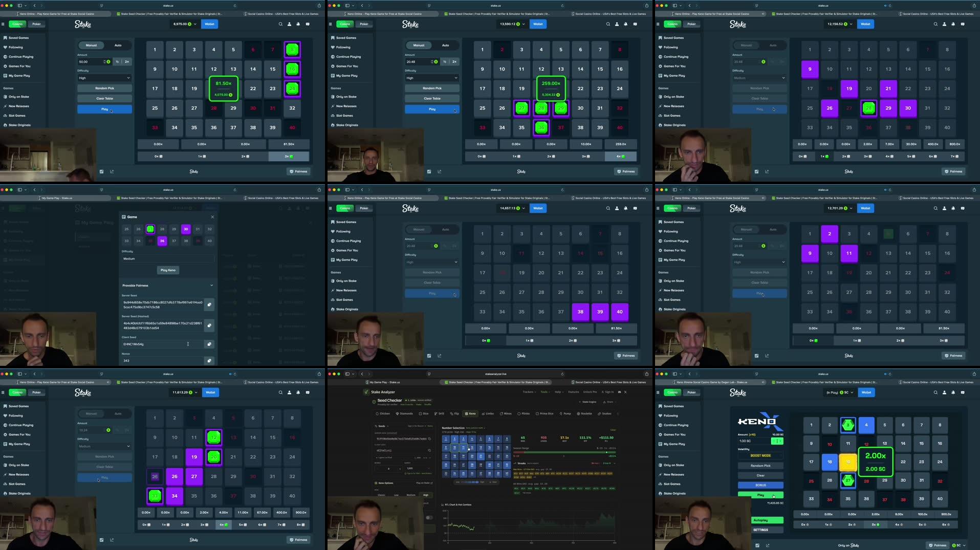Select Mines game tab in Stake Analyzer
This screenshot has width=980, height=550.
click(506, 413)
